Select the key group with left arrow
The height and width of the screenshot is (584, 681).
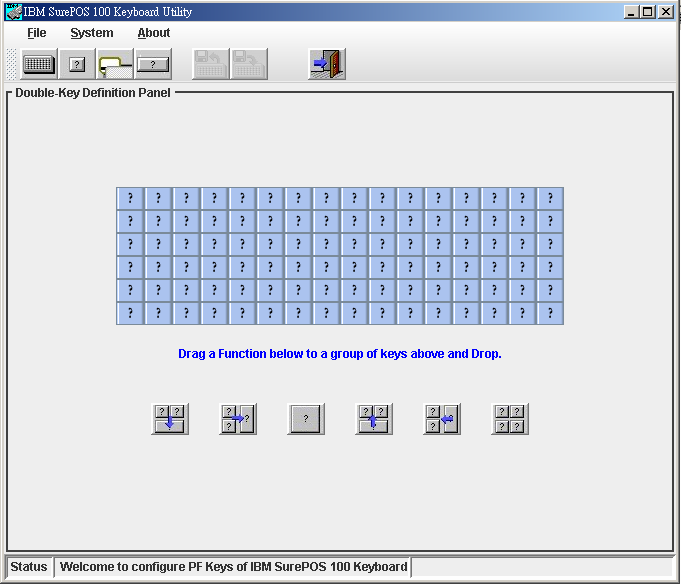442,419
